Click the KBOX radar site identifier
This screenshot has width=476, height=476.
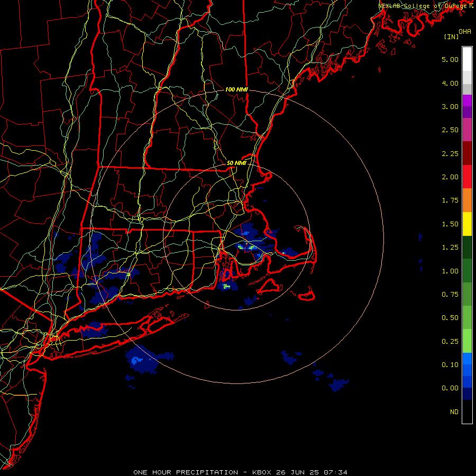click(262, 472)
